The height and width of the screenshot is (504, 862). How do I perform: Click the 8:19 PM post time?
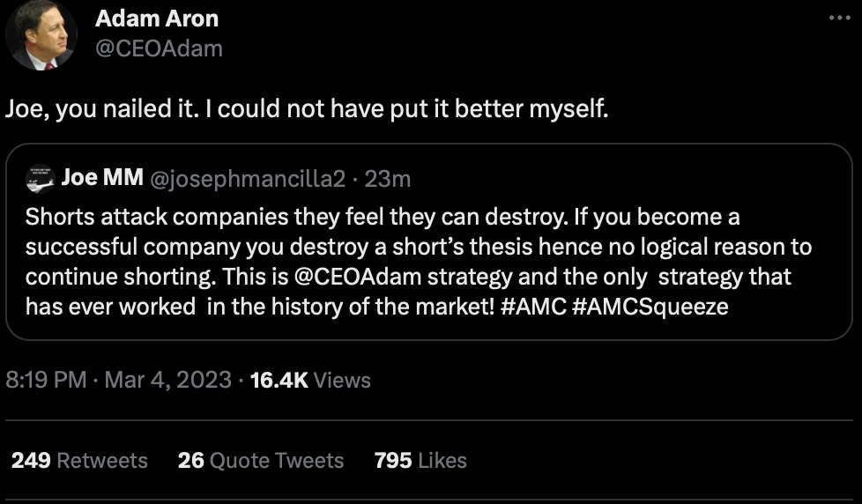coord(46,380)
